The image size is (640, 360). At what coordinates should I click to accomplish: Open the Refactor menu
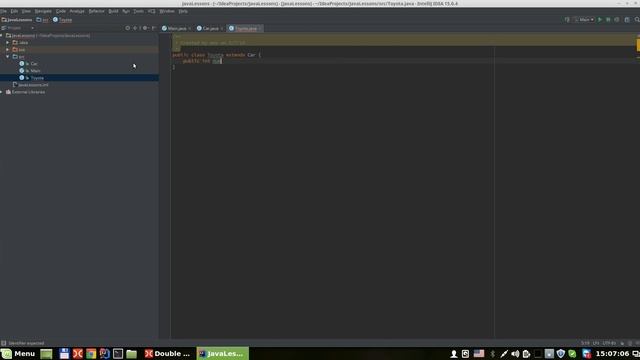tap(97, 11)
